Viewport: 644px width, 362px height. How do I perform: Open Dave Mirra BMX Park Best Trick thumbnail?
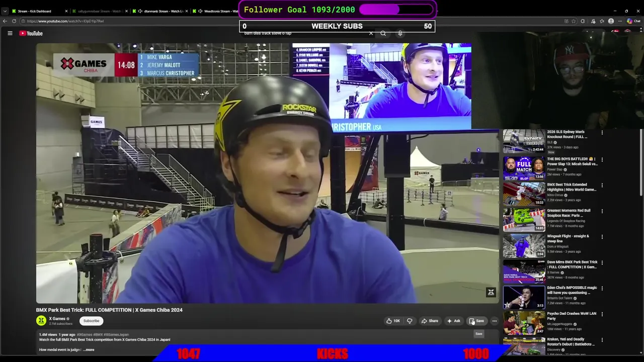coord(524,271)
